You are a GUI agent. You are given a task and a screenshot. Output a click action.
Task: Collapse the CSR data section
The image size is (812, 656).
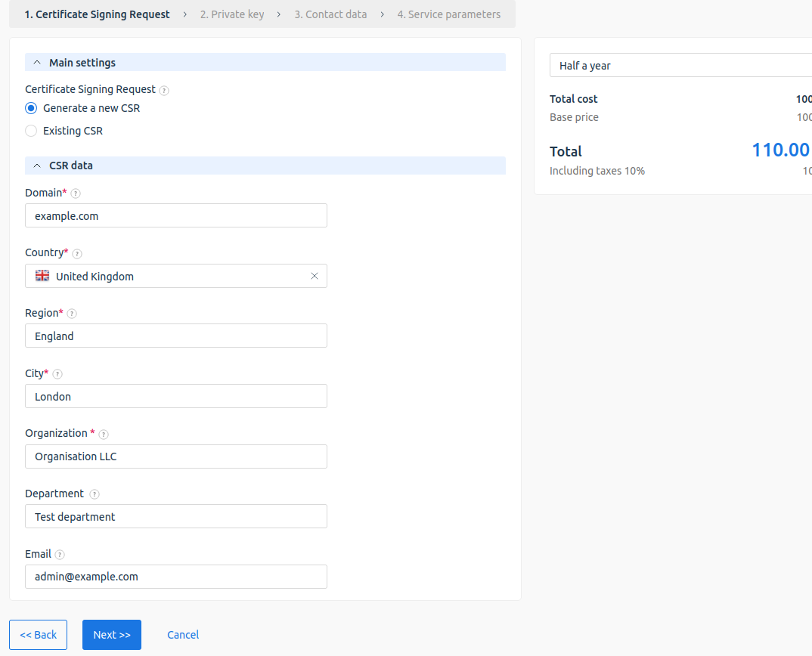(37, 166)
